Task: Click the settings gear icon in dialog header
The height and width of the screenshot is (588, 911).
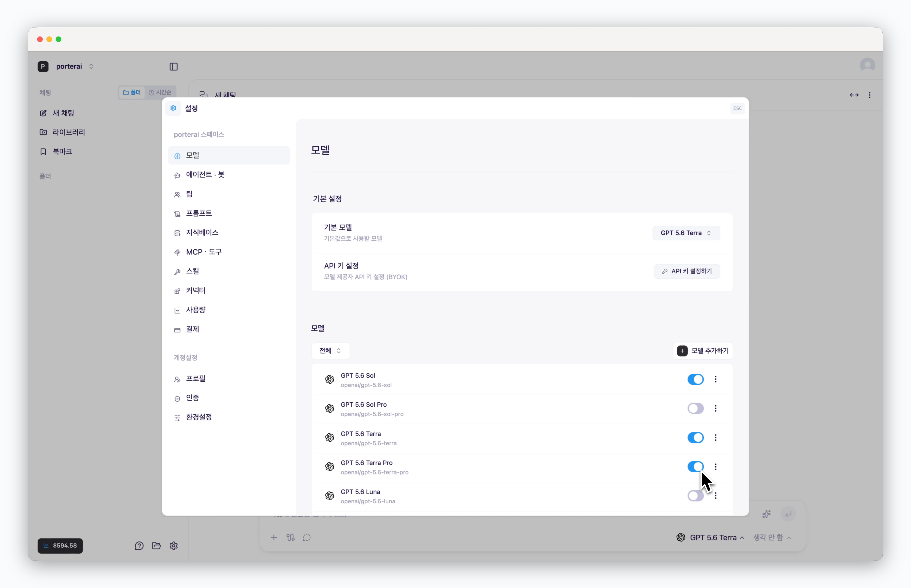Action: tap(173, 108)
